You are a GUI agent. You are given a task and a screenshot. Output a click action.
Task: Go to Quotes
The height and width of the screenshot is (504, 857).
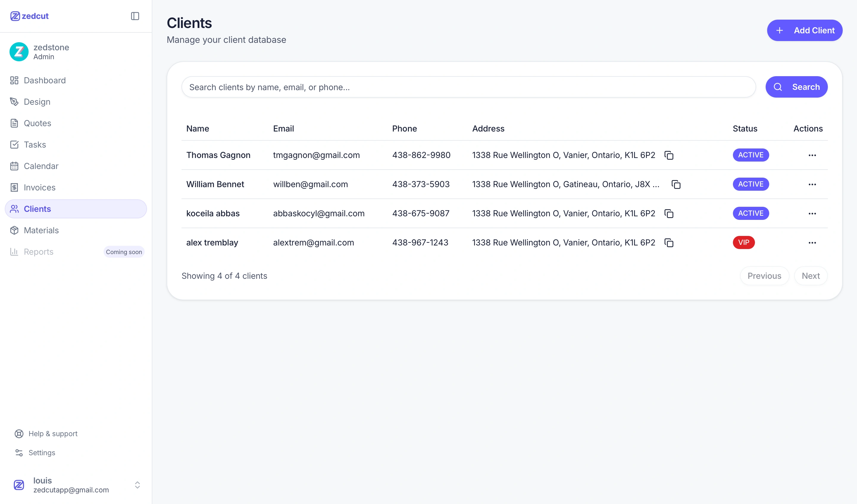76,123
